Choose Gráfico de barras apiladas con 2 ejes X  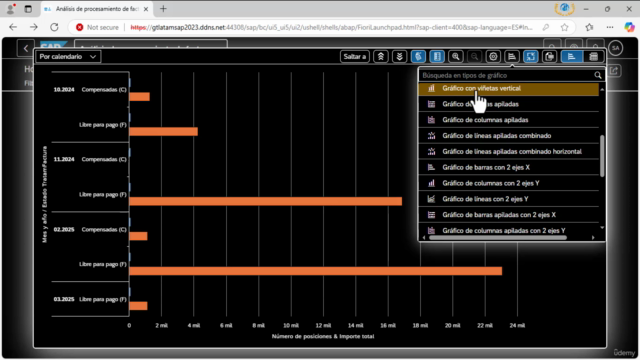pyautogui.click(x=509, y=215)
